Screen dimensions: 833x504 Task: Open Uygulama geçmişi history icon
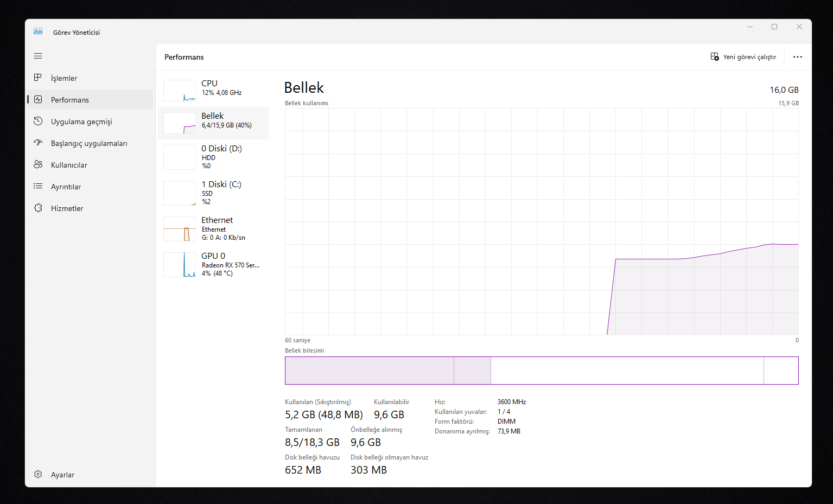click(38, 121)
